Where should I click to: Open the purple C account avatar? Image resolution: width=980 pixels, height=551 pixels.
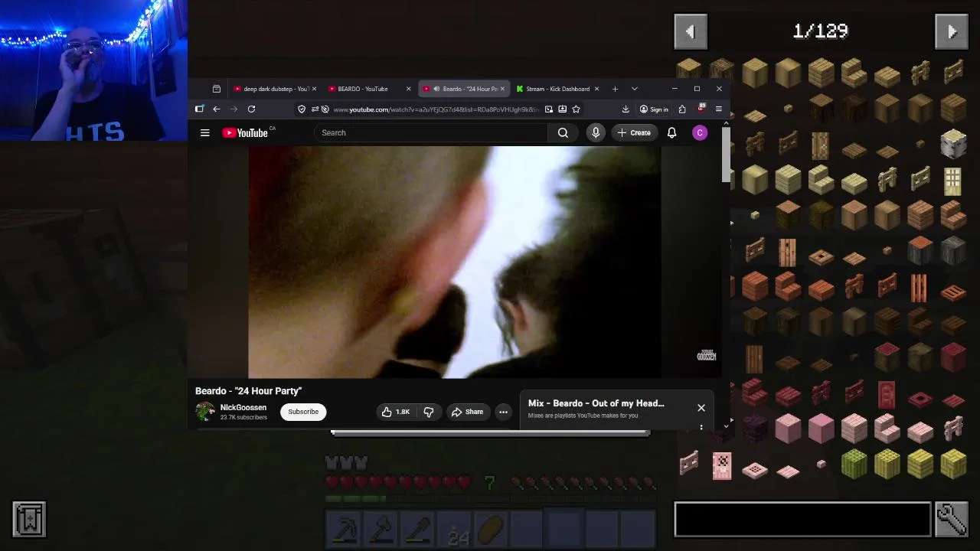point(699,133)
